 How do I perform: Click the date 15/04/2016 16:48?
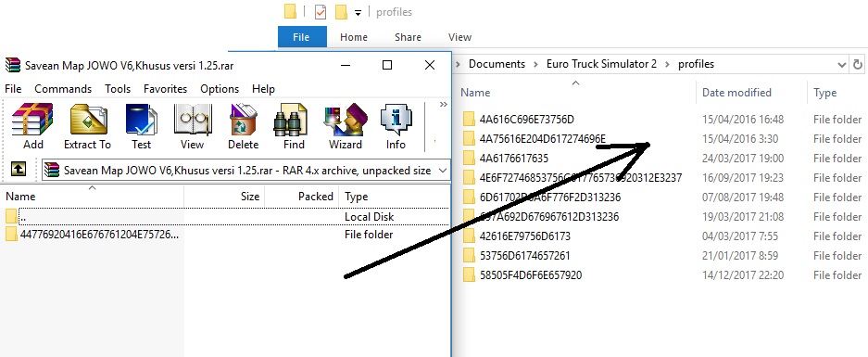click(743, 120)
